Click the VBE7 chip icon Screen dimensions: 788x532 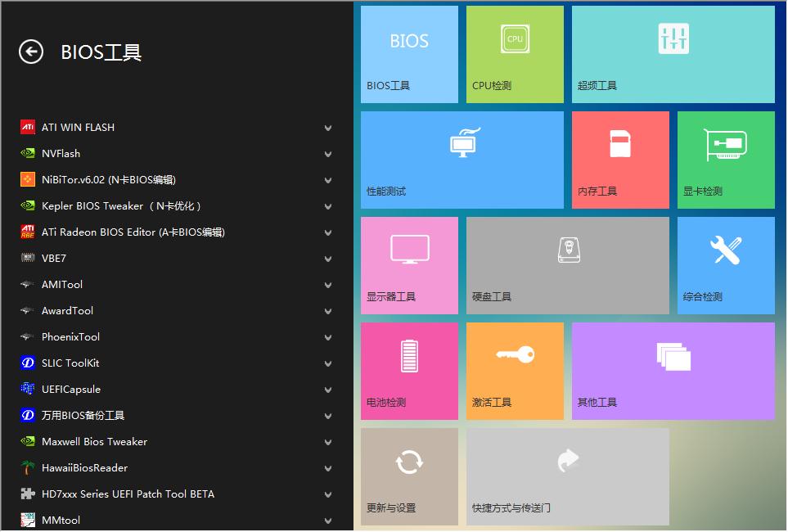point(28,258)
